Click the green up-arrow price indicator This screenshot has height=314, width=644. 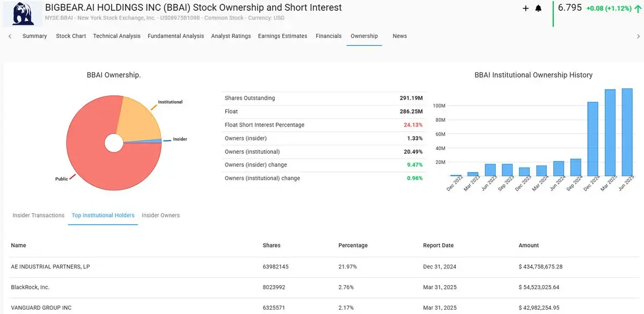638,9
